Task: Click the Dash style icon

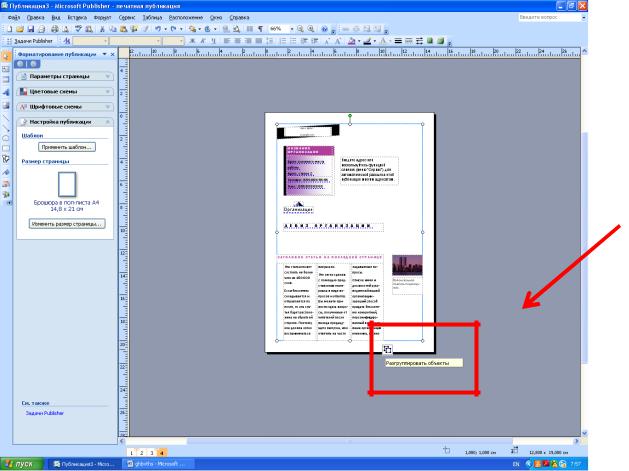Action: (409, 41)
